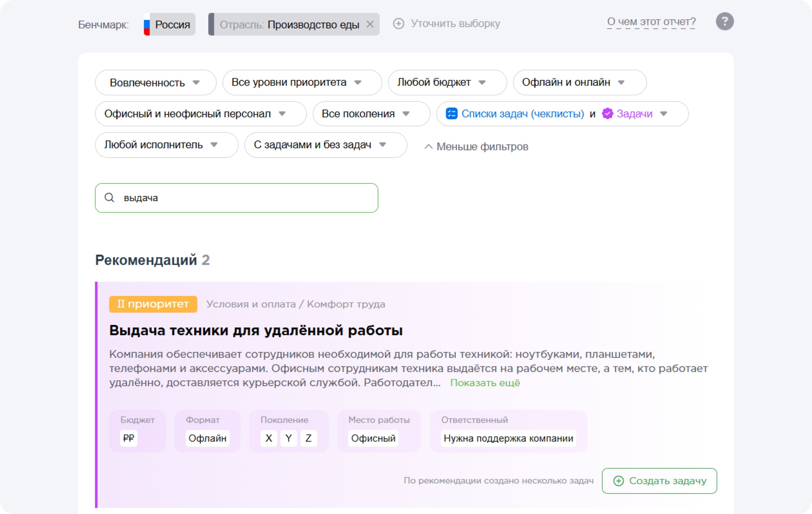The width and height of the screenshot is (812, 514).
Task: Click the generation X tag
Action: (x=269, y=438)
